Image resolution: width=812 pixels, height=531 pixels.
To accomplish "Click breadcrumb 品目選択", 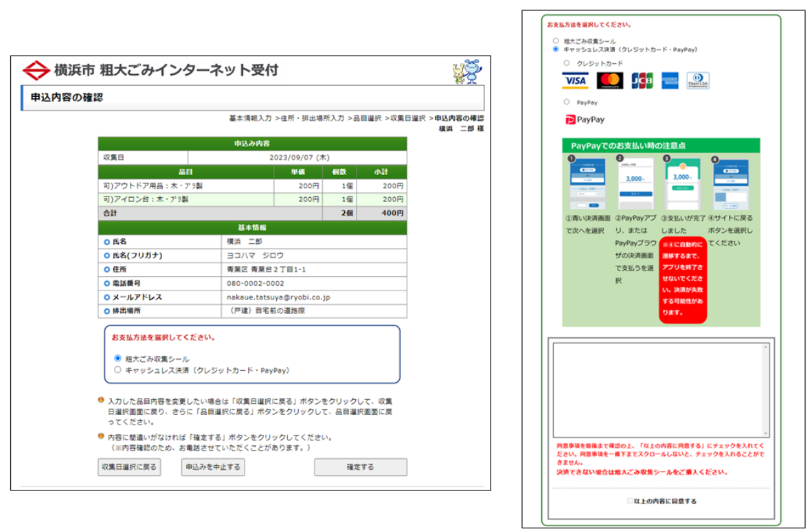I will [x=367, y=118].
